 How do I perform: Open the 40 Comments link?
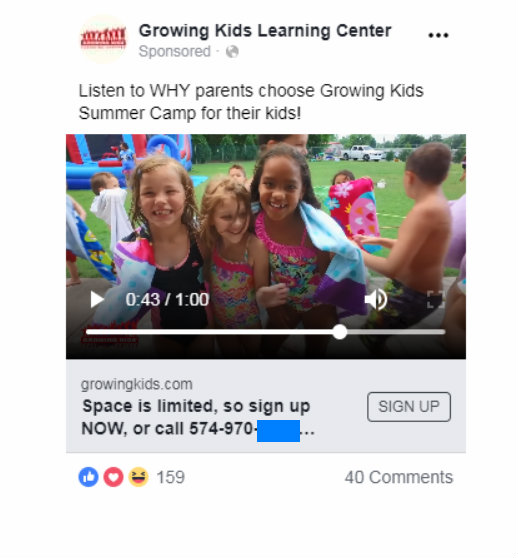click(399, 477)
